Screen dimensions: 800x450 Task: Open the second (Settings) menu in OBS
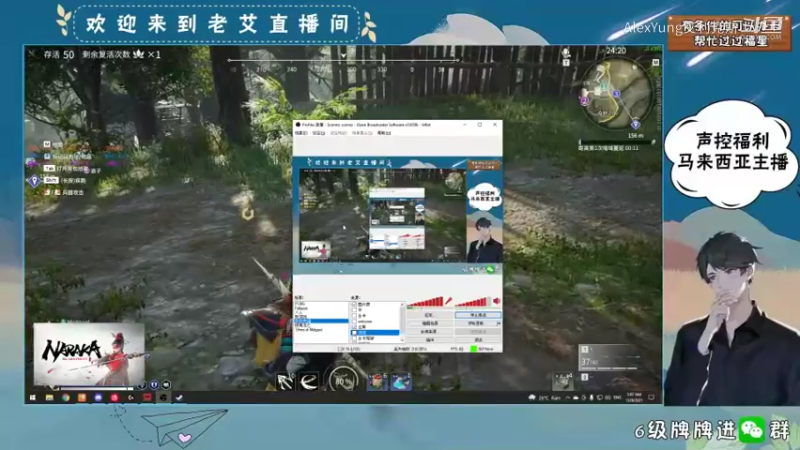318,133
